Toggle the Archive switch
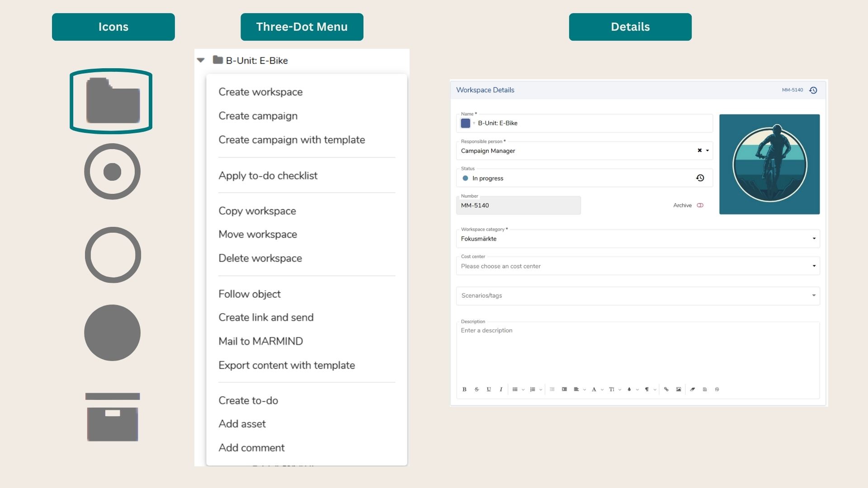 [700, 205]
